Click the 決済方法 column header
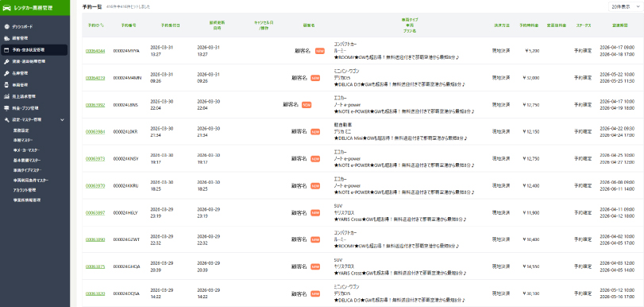 [502, 25]
